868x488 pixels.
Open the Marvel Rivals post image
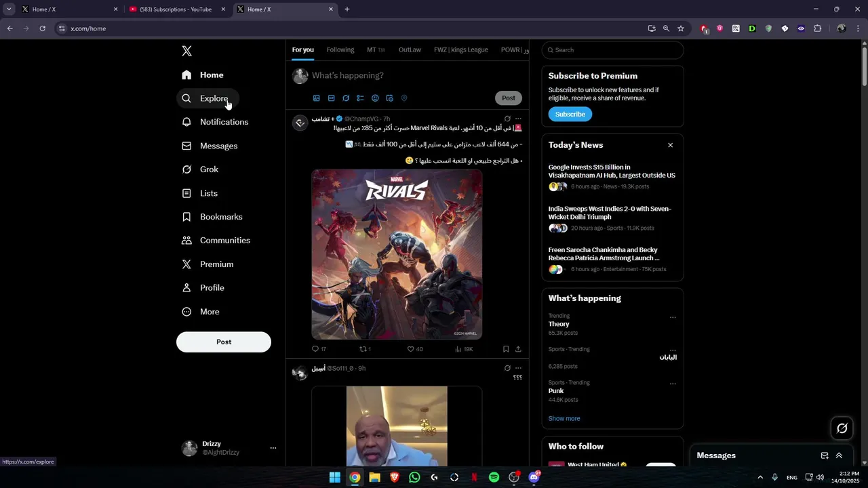397,254
